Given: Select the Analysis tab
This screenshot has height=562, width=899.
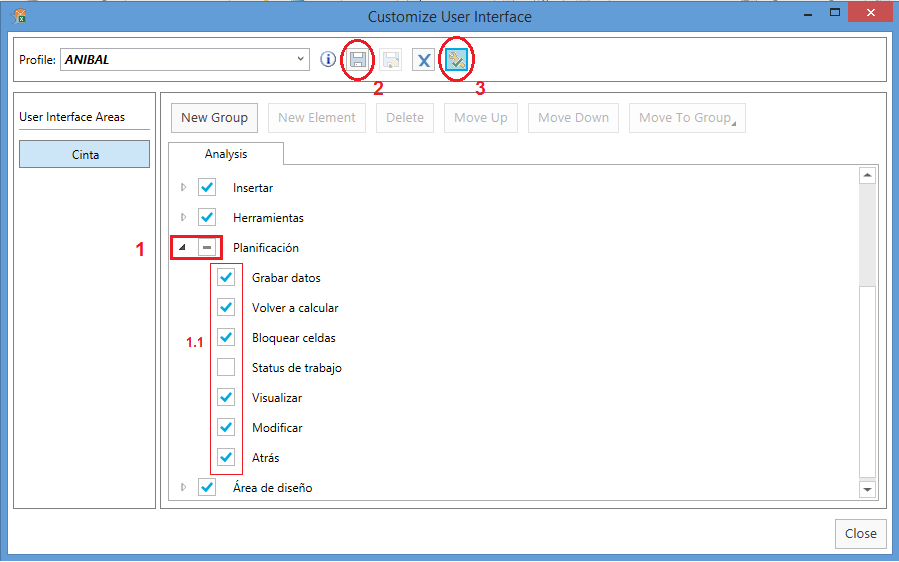Looking at the screenshot, I should (226, 154).
